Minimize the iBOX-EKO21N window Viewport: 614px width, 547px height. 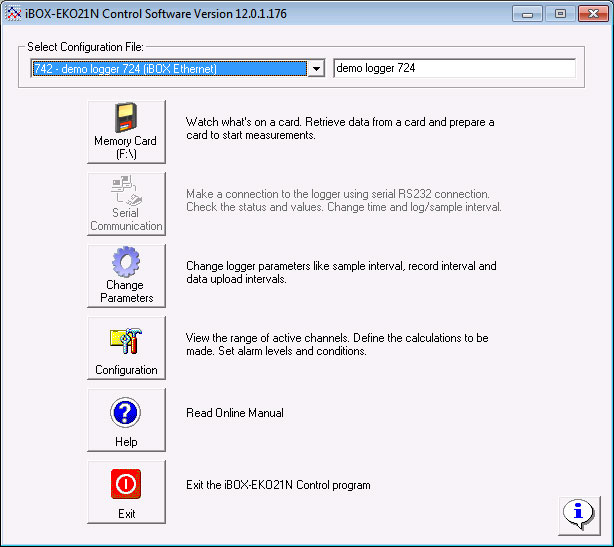[527, 14]
